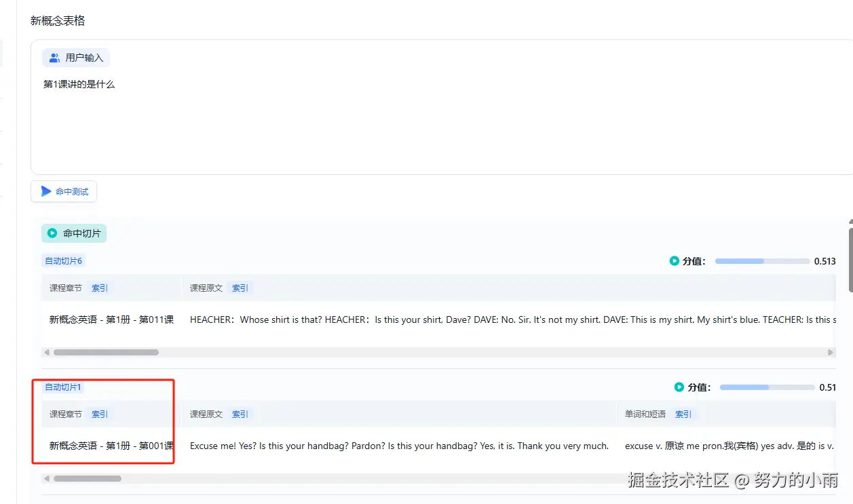Click the text starting Excuse me! Yes?

(x=399, y=446)
